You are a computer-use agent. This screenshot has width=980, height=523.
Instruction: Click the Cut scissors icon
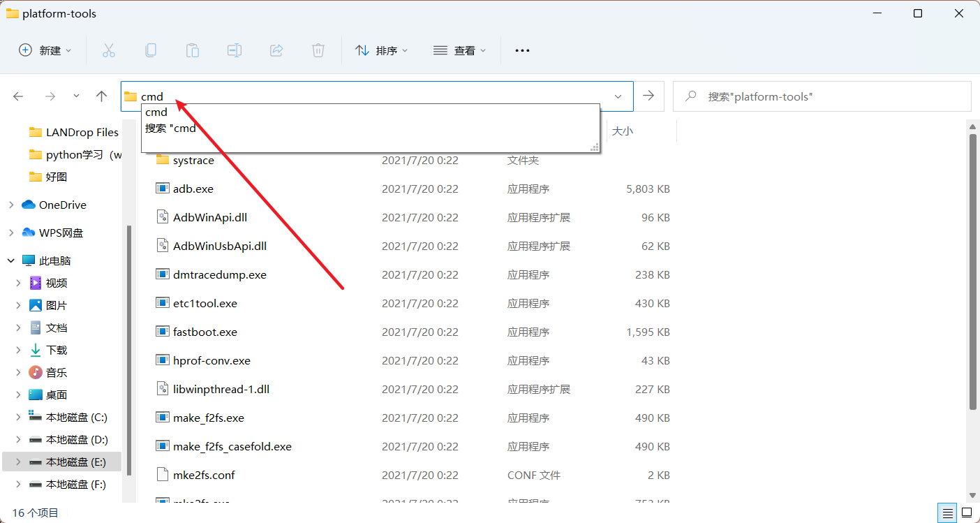108,50
